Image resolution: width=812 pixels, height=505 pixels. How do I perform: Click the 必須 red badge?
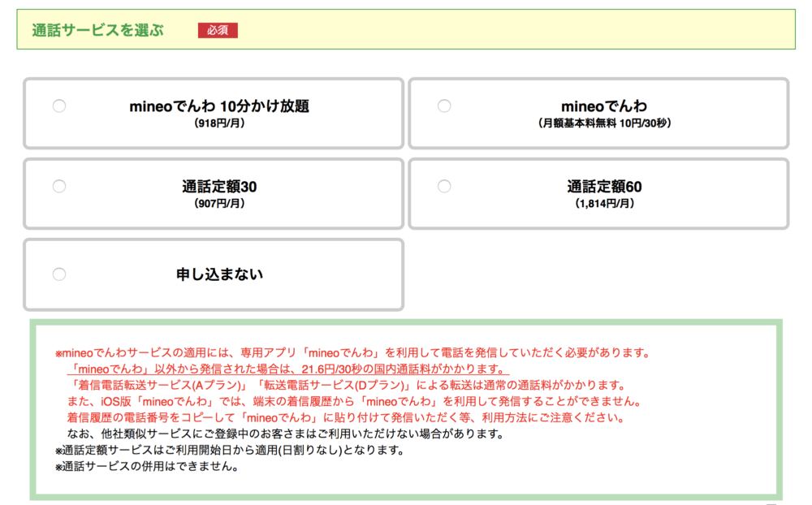click(x=218, y=31)
